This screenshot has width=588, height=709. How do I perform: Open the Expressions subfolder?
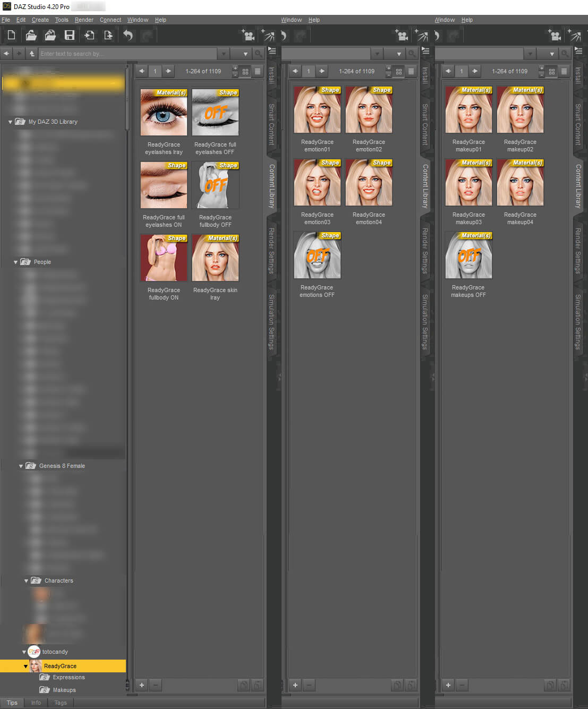tap(69, 677)
